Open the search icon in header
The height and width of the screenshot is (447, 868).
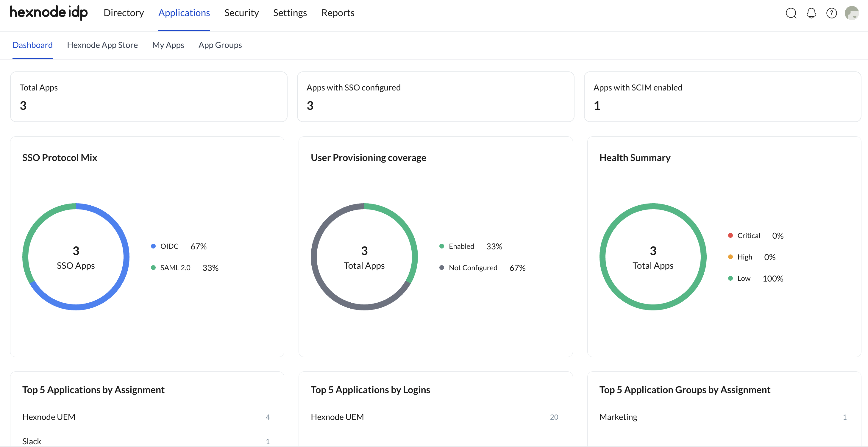point(791,13)
